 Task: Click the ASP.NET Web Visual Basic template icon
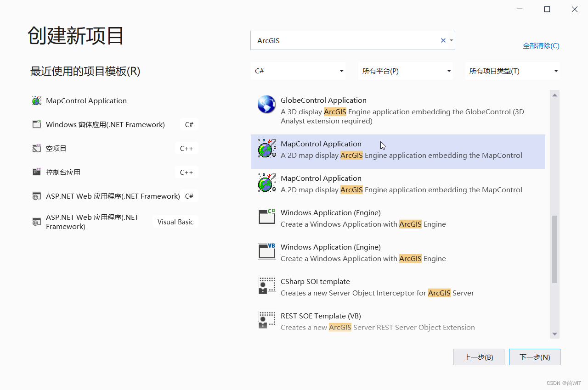coord(37,222)
